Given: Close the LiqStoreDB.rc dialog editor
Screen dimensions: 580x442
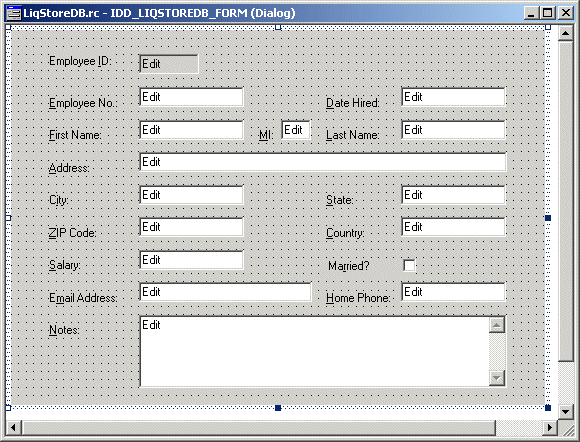Looking at the screenshot, I should coord(566,13).
